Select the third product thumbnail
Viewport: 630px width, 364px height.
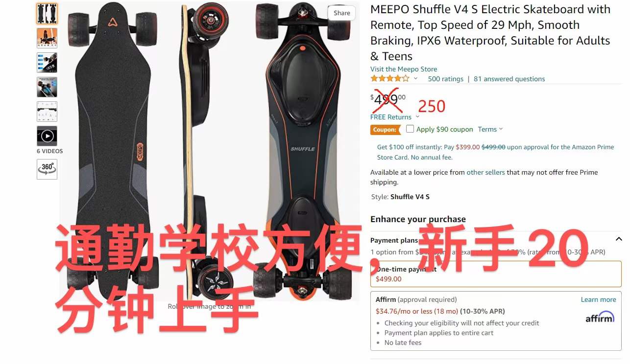[47, 63]
